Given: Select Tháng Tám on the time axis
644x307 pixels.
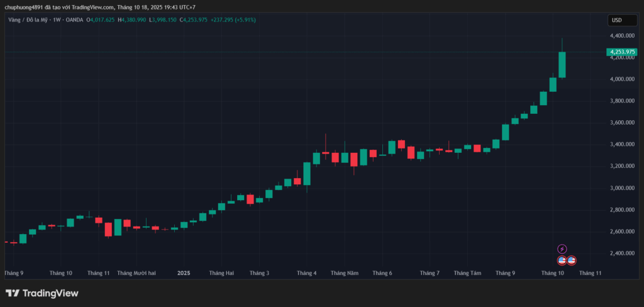Looking at the screenshot, I should [x=467, y=274].
